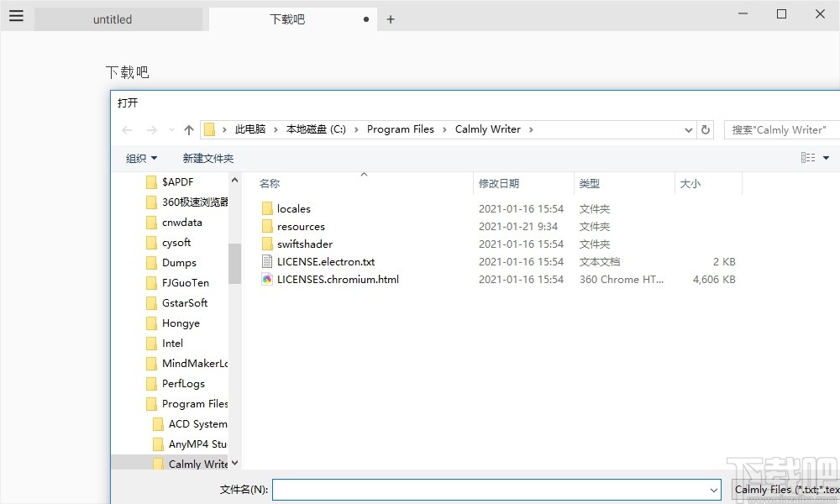Select the MindMakerLo folder in tree
The height and width of the screenshot is (504, 840).
click(x=187, y=364)
